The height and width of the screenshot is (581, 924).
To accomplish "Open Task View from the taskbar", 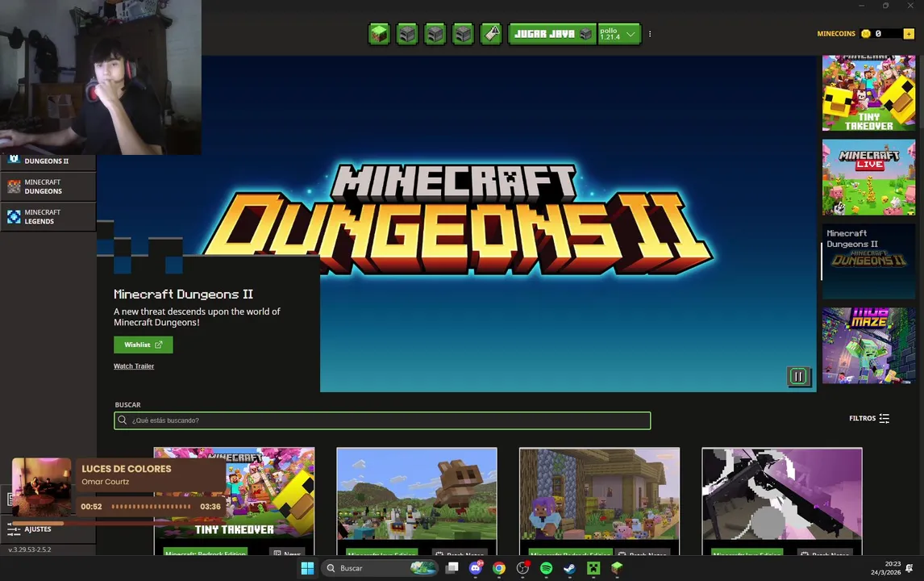I will pos(452,568).
